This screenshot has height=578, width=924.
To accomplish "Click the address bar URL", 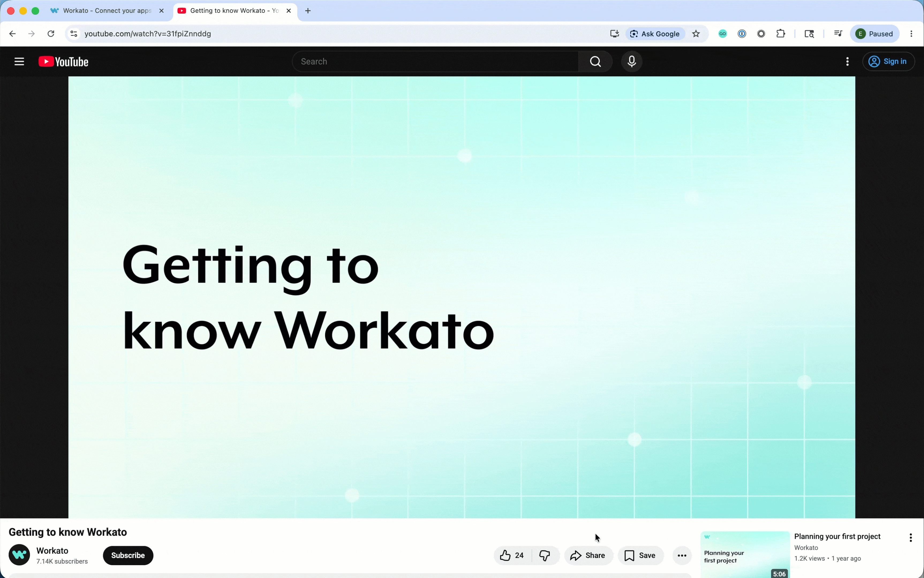I will 148,34.
